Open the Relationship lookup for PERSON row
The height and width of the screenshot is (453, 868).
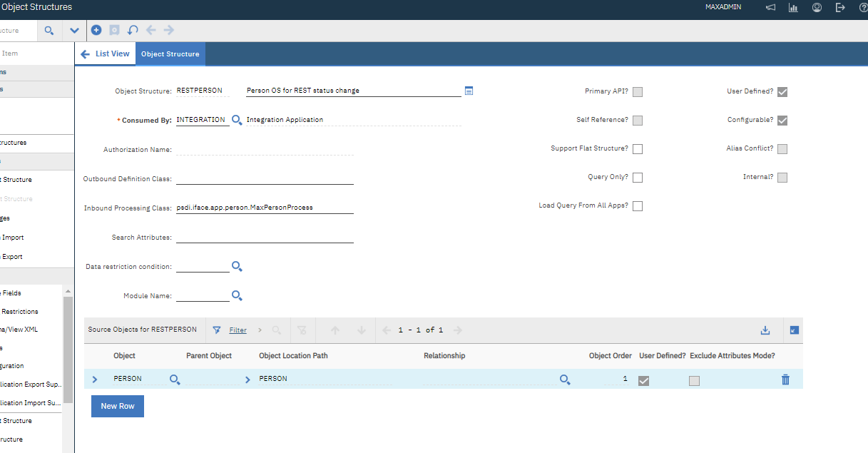click(565, 380)
